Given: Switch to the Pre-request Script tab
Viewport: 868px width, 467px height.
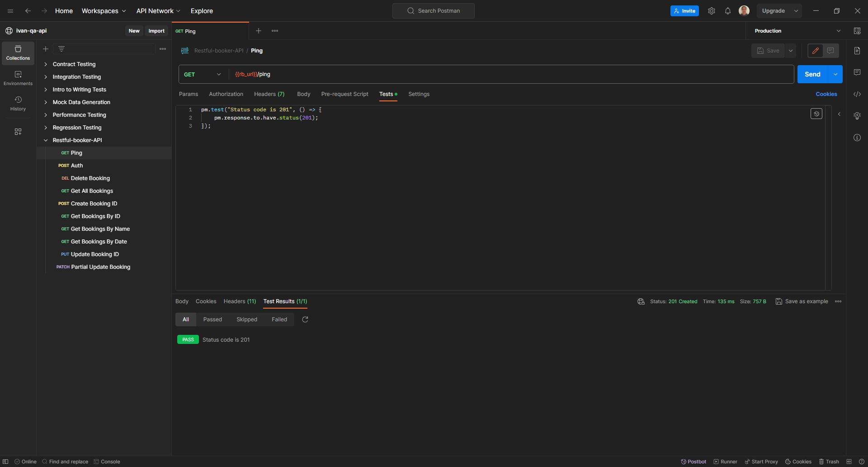Looking at the screenshot, I should click(x=345, y=94).
